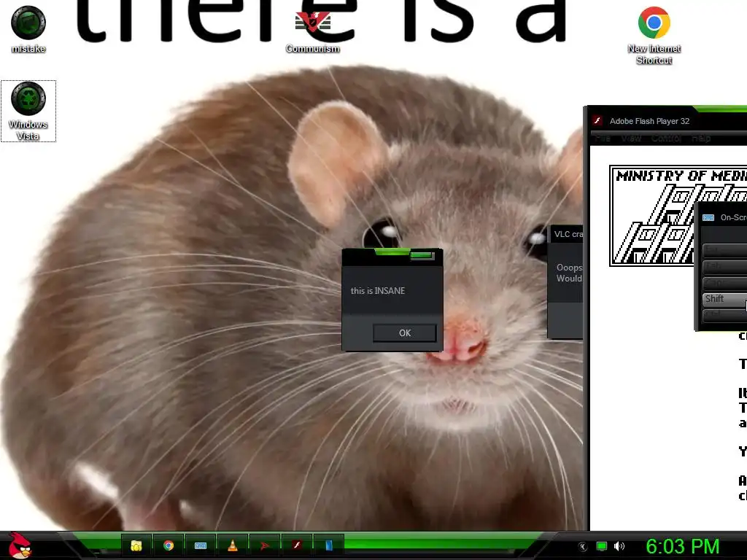The height and width of the screenshot is (560, 747).
Task: Open the mistake desktop icon
Action: click(28, 28)
